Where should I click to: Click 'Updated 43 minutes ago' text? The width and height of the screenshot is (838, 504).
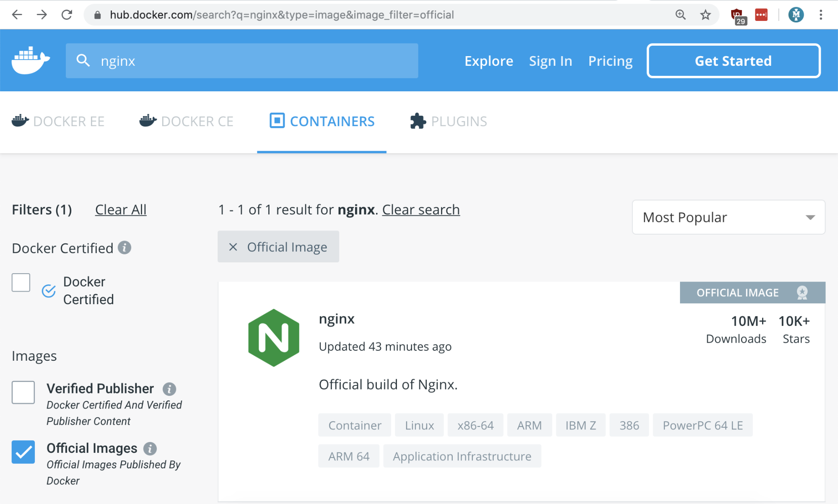pos(385,346)
